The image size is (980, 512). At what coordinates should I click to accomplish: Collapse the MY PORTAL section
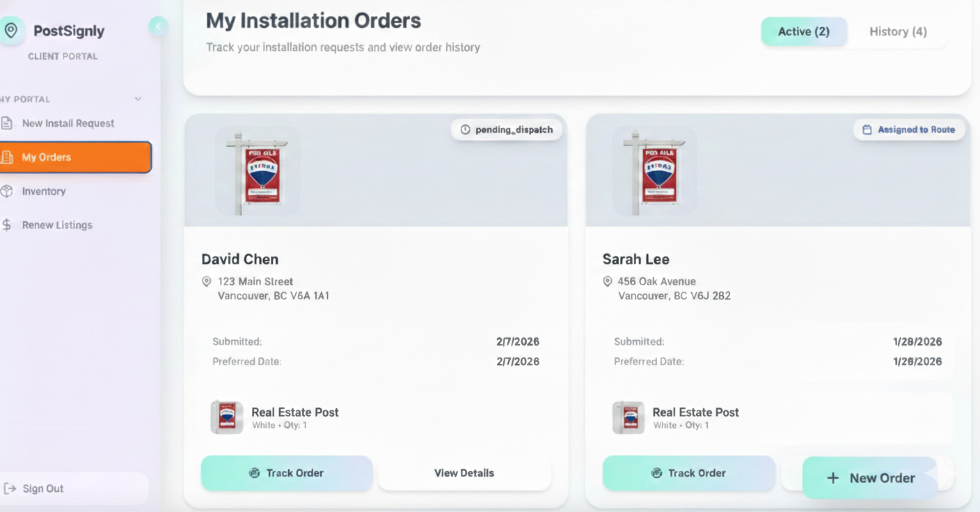click(x=136, y=99)
